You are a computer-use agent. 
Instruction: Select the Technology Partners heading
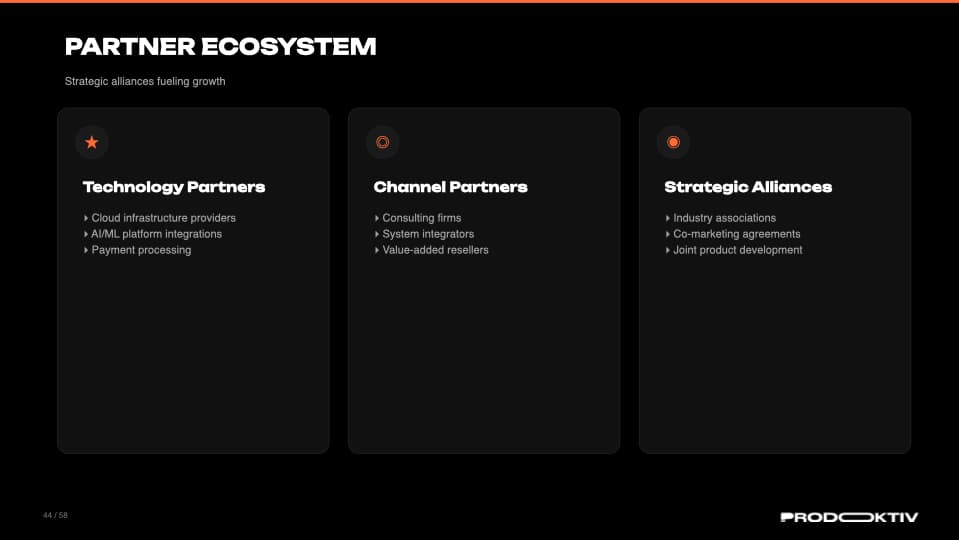pos(173,187)
